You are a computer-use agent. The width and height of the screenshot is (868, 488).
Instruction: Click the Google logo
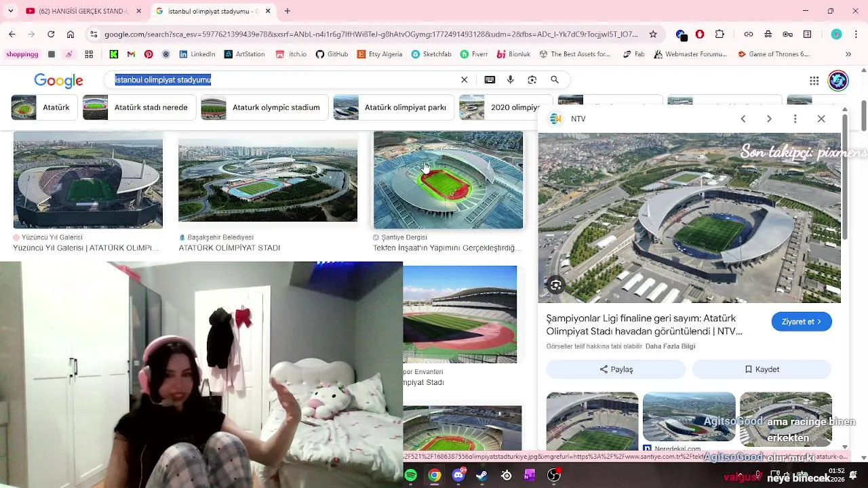(x=58, y=81)
